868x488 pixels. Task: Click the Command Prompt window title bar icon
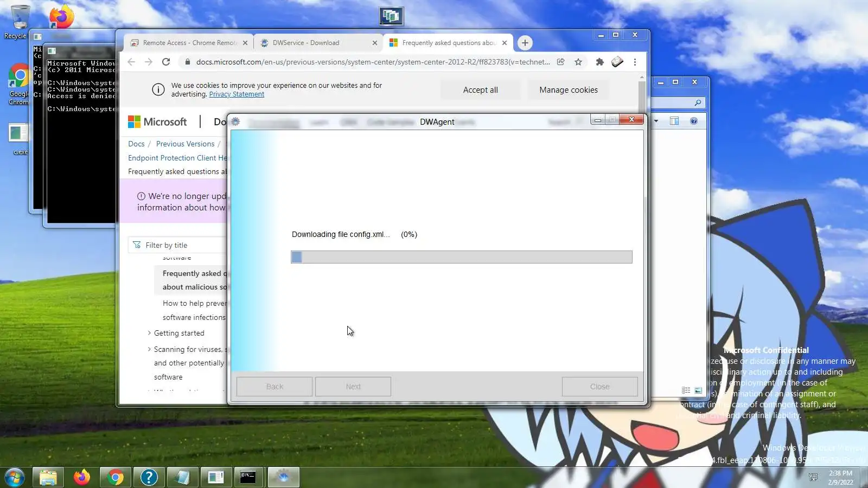coord(52,51)
